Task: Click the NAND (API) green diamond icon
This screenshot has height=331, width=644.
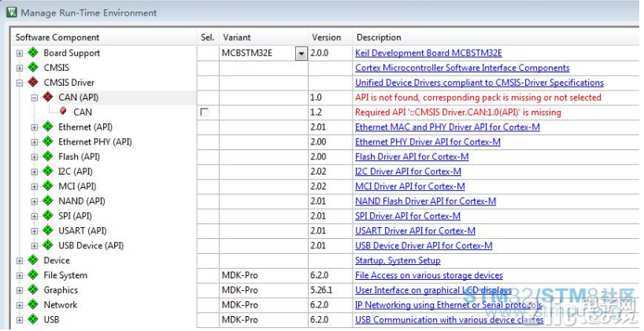Action: coord(48,200)
